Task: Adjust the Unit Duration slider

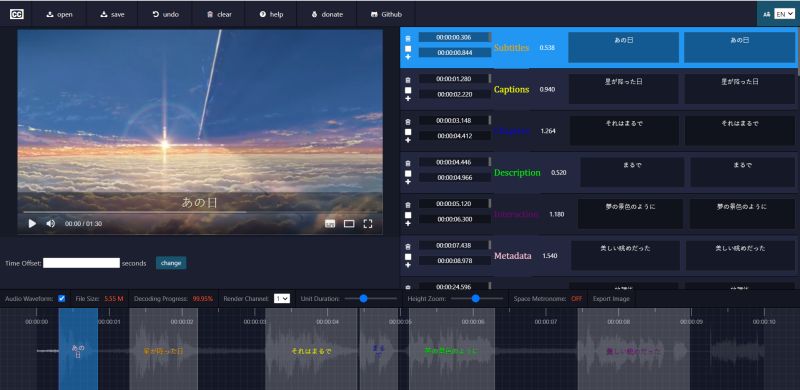Action: 371,298
